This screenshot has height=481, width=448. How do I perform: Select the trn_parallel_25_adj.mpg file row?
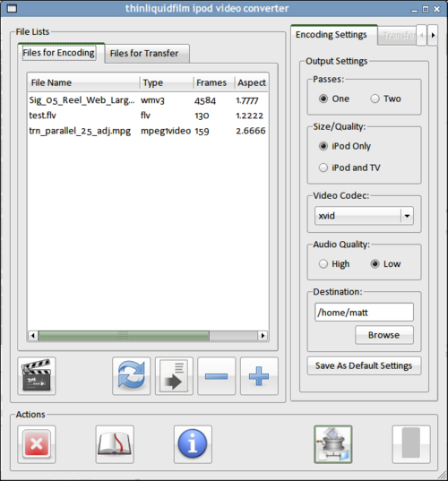tap(148, 131)
